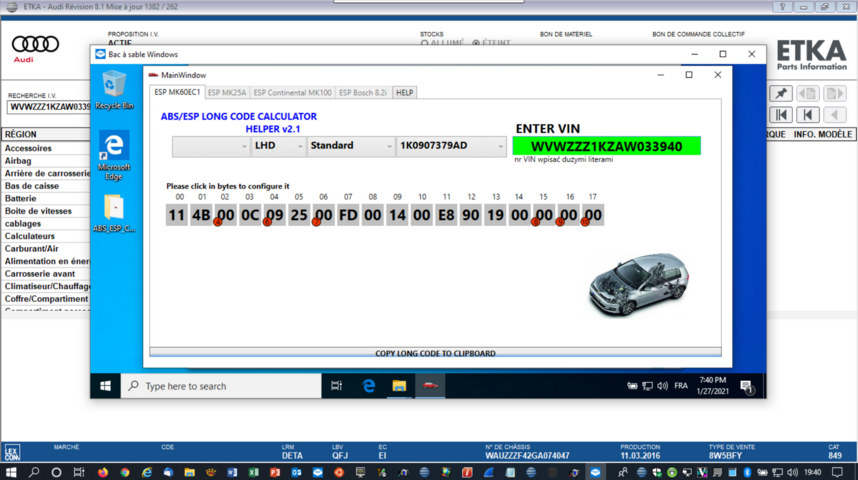Switch to the ESP Bosch 8.2i tab
This screenshot has width=858, height=480.
coord(363,92)
